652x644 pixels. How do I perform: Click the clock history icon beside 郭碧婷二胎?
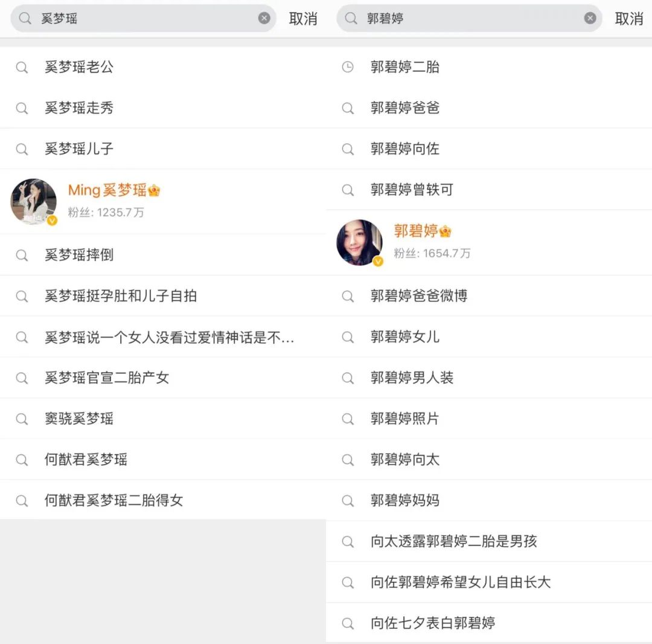click(348, 66)
